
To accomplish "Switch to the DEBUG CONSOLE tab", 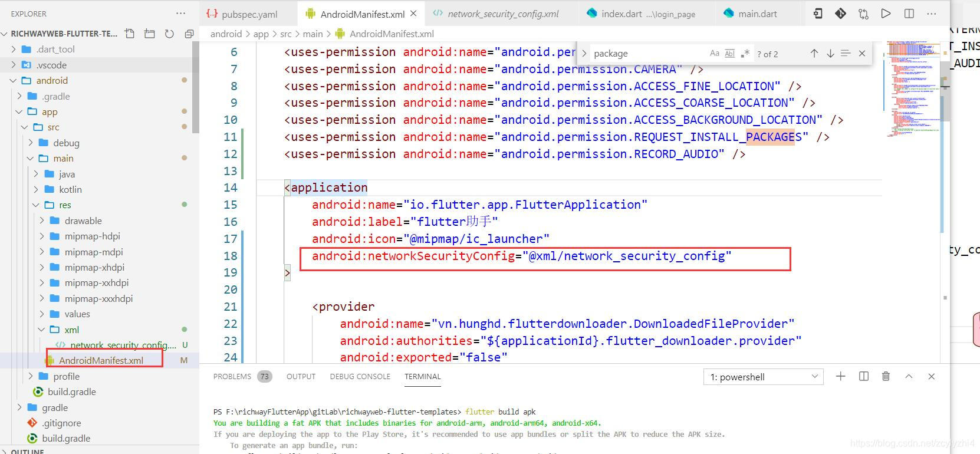I will click(360, 376).
